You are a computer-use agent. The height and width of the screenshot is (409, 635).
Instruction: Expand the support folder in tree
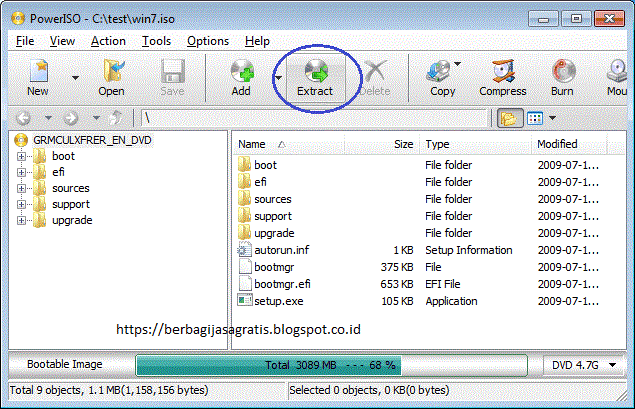point(21,204)
